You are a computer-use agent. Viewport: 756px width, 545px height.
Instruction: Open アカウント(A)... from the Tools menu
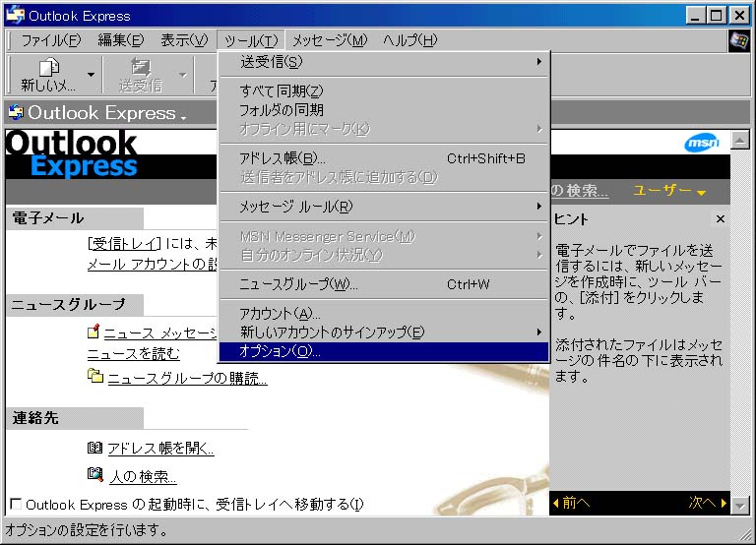point(384,314)
